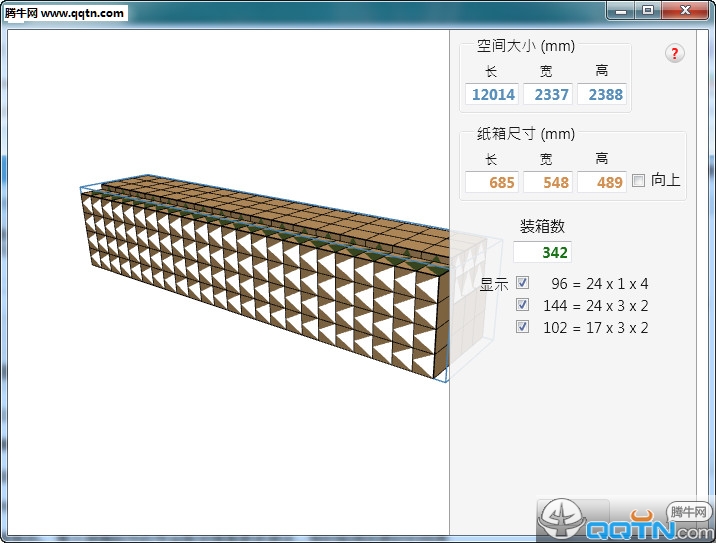
Task: Click the 装箱数 label
Action: pos(542,226)
